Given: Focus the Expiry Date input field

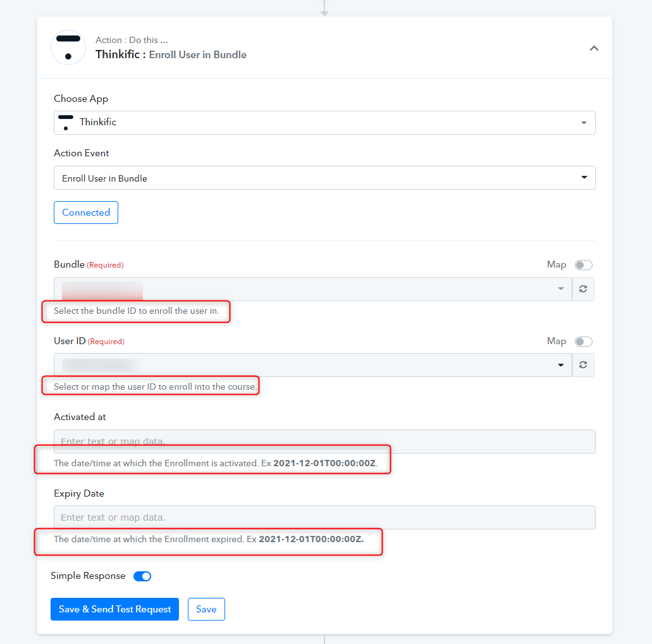Looking at the screenshot, I should [x=324, y=517].
